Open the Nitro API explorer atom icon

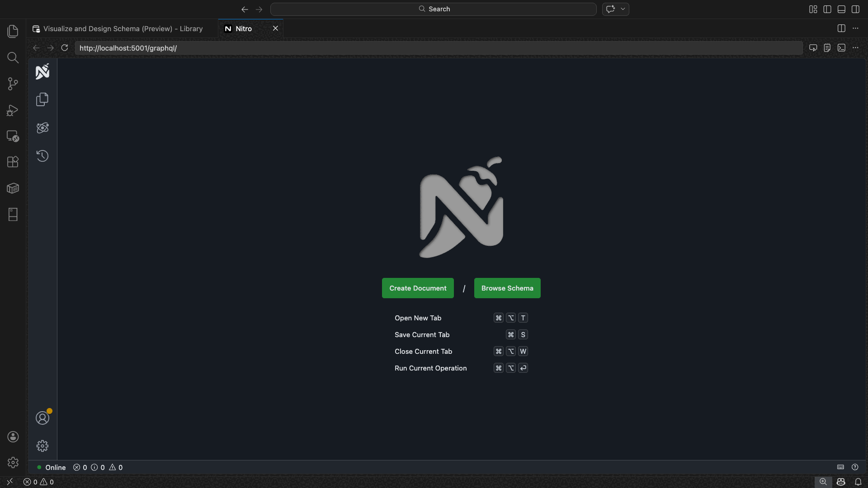coord(42,128)
